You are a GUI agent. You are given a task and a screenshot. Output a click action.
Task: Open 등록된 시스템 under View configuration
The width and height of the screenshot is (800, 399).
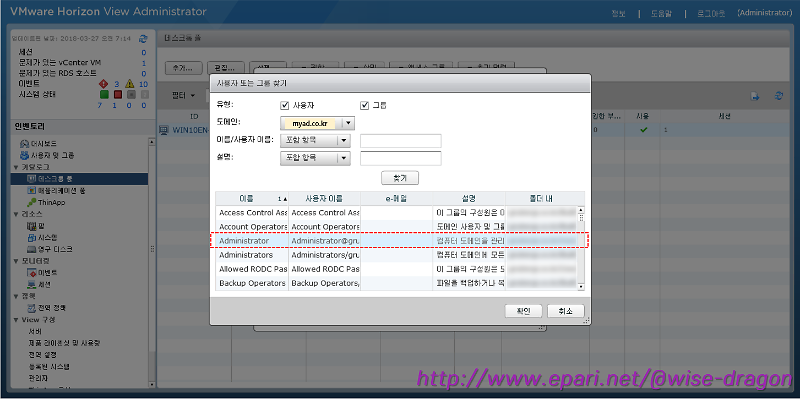(x=48, y=366)
